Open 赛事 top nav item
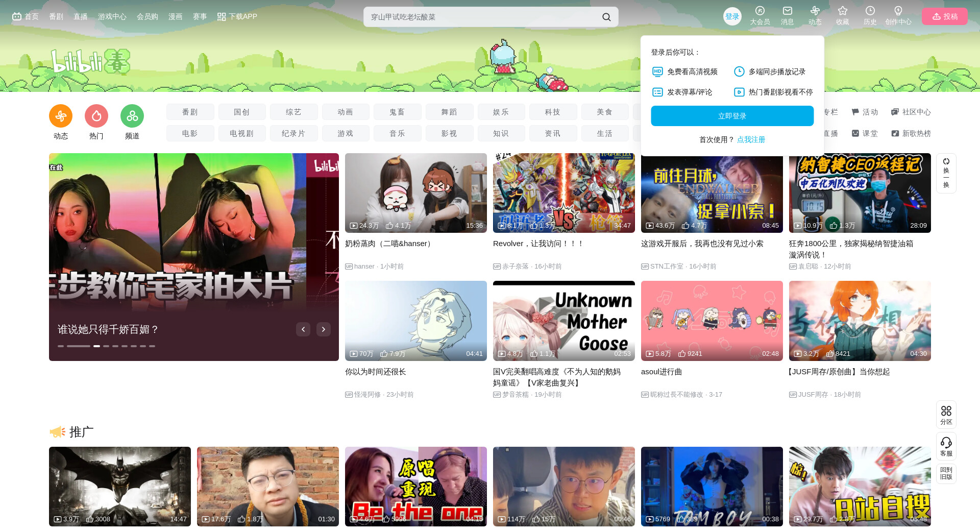The height and width of the screenshot is (531, 980). pos(200,16)
